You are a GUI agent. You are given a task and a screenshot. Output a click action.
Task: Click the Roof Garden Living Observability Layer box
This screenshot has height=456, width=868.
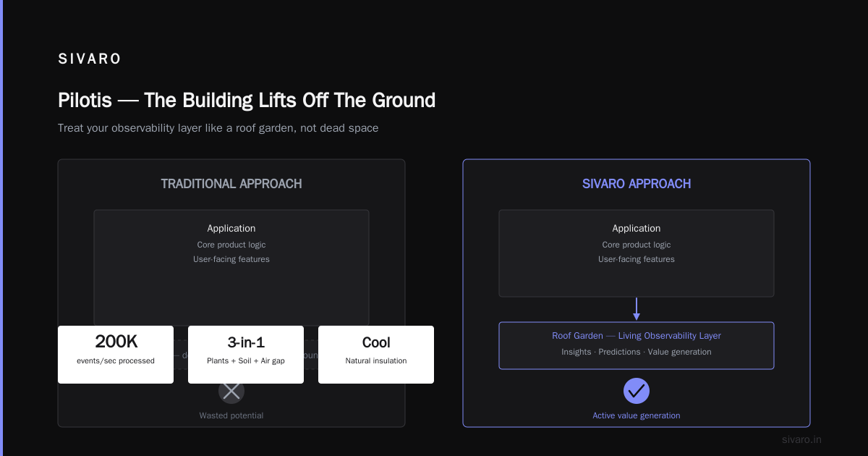[637, 345]
